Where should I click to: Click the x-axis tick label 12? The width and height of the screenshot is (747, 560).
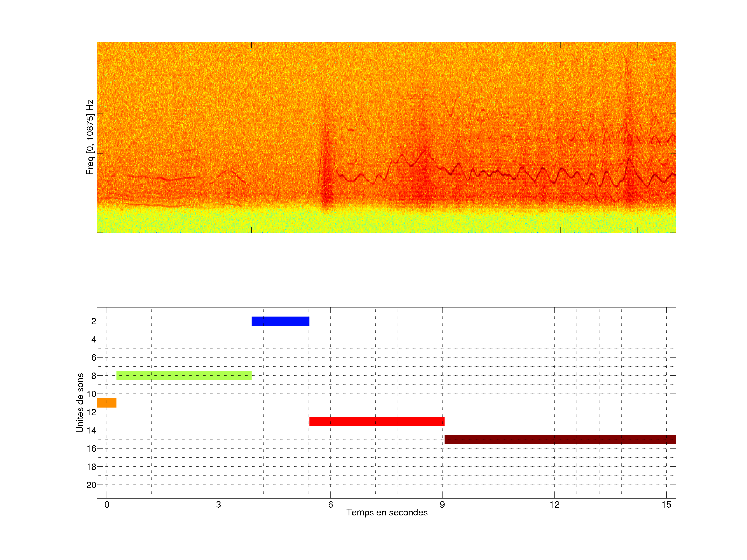[x=554, y=505]
